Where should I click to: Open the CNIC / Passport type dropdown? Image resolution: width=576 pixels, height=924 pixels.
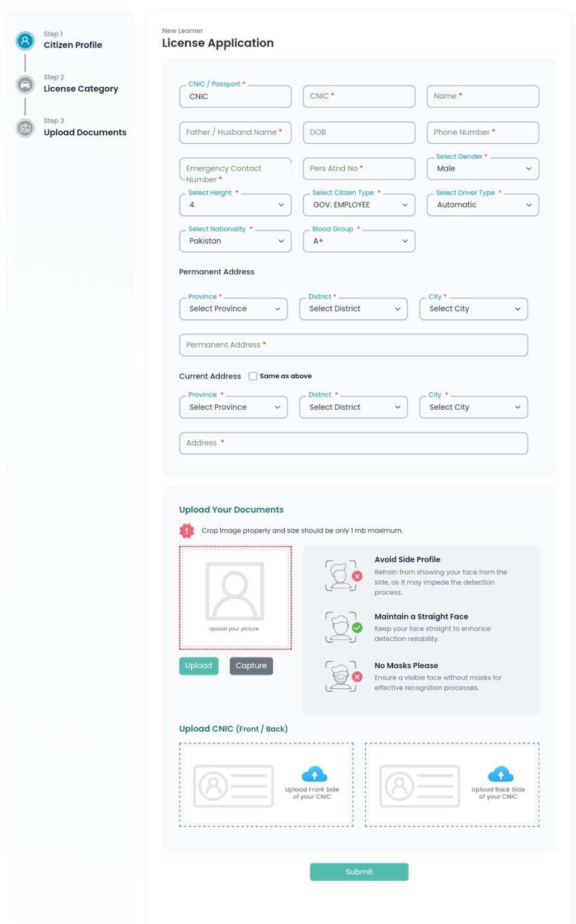click(235, 97)
